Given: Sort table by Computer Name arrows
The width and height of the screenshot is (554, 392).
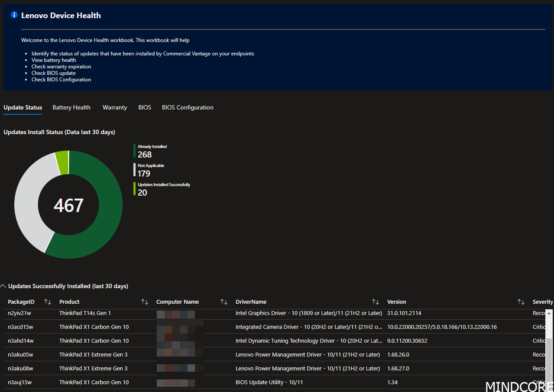Looking at the screenshot, I should click(x=224, y=302).
